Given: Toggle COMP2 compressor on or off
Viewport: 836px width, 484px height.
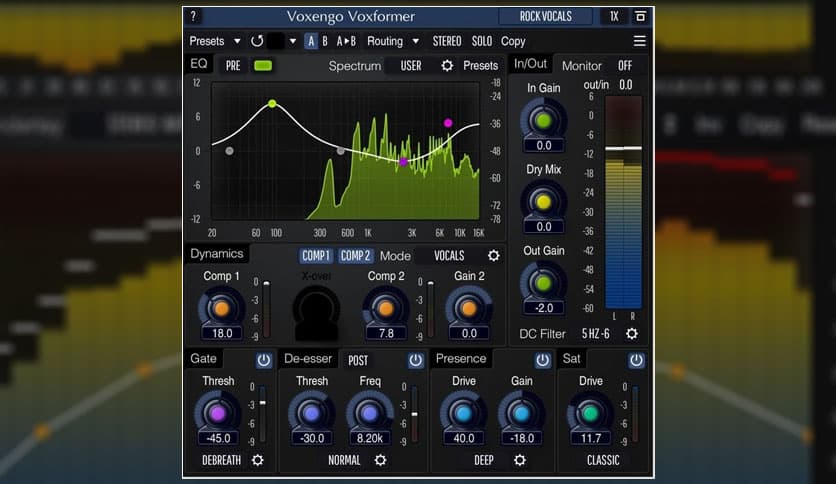Looking at the screenshot, I should point(355,256).
